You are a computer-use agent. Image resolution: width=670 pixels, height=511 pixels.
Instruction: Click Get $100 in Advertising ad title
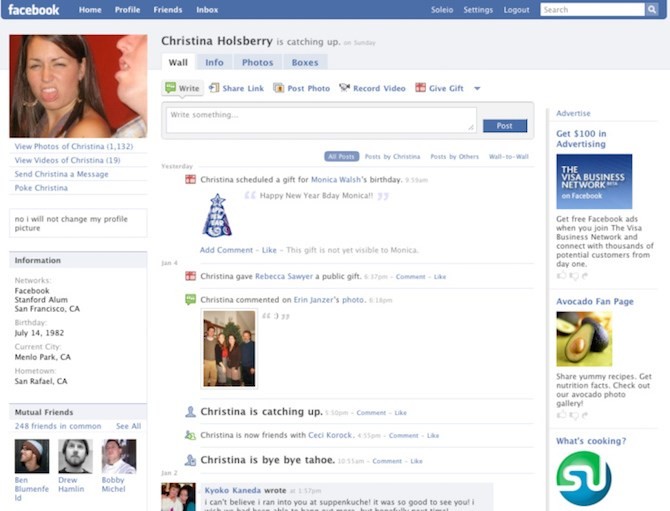pos(581,139)
